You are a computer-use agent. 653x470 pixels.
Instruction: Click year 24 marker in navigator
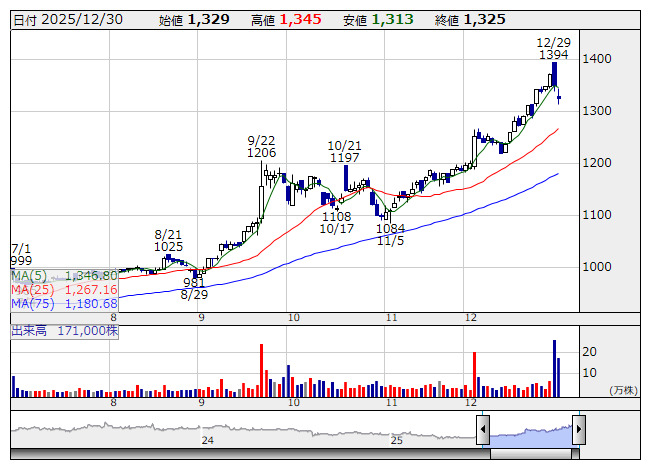pos(207,440)
